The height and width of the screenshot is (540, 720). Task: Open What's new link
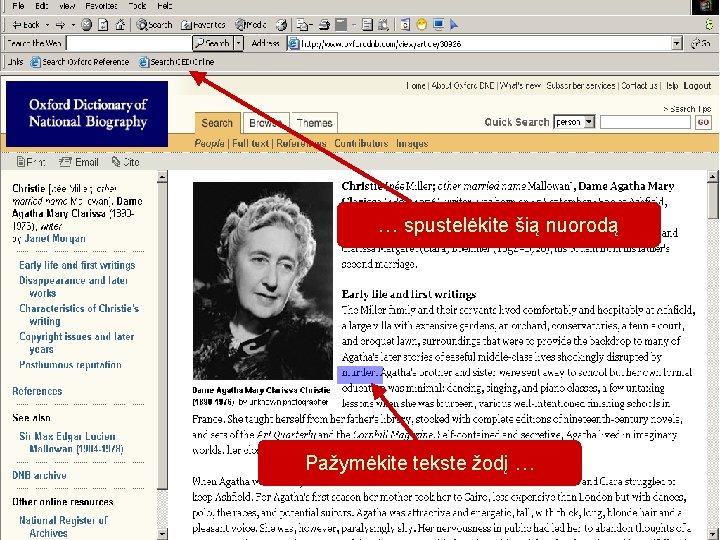click(x=520, y=85)
